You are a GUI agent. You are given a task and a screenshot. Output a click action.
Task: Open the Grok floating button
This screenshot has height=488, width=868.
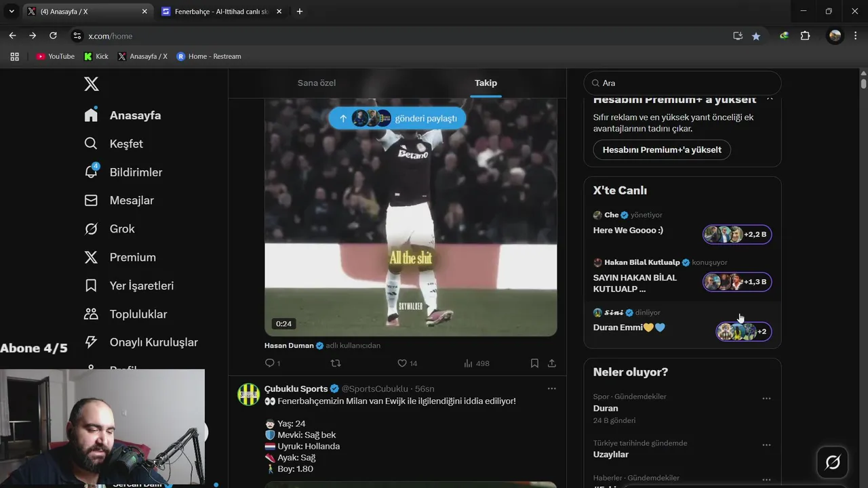pyautogui.click(x=833, y=462)
